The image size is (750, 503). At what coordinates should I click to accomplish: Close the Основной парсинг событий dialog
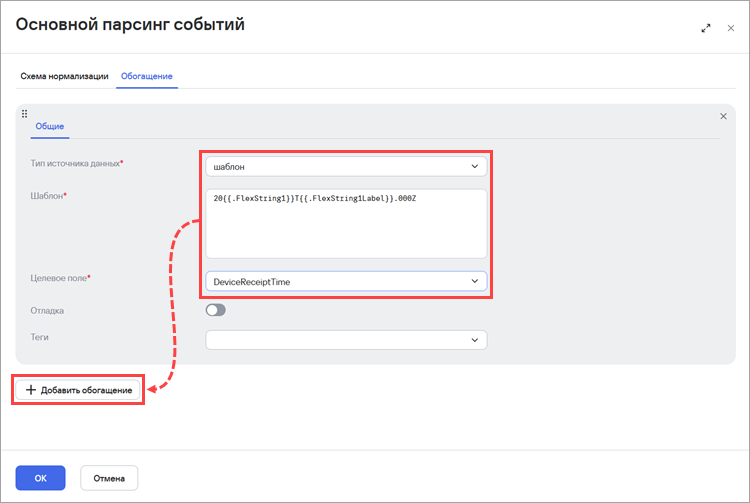(731, 28)
